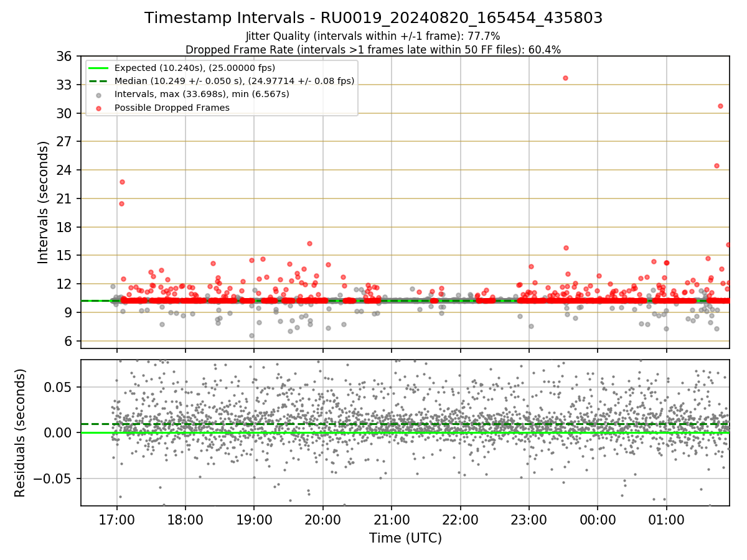Viewport: 747px width, 560px height.
Task: Click the '00:00' x-axis tick label
Action: [598, 518]
